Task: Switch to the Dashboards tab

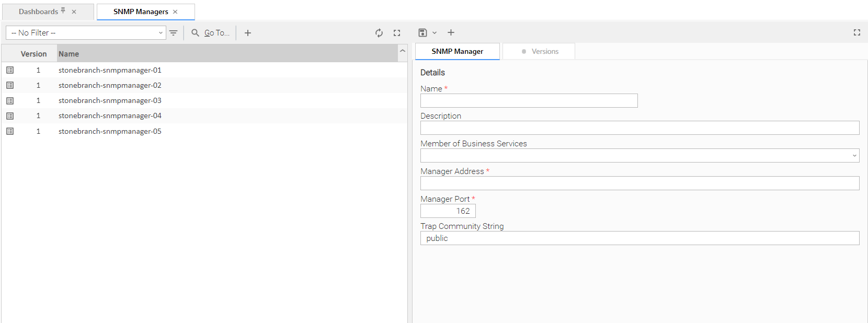Action: 38,11
